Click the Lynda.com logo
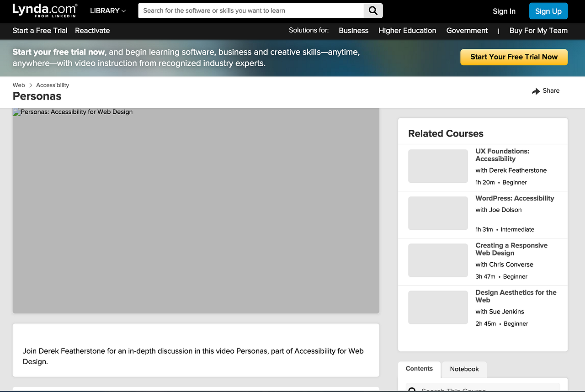 [x=44, y=10]
